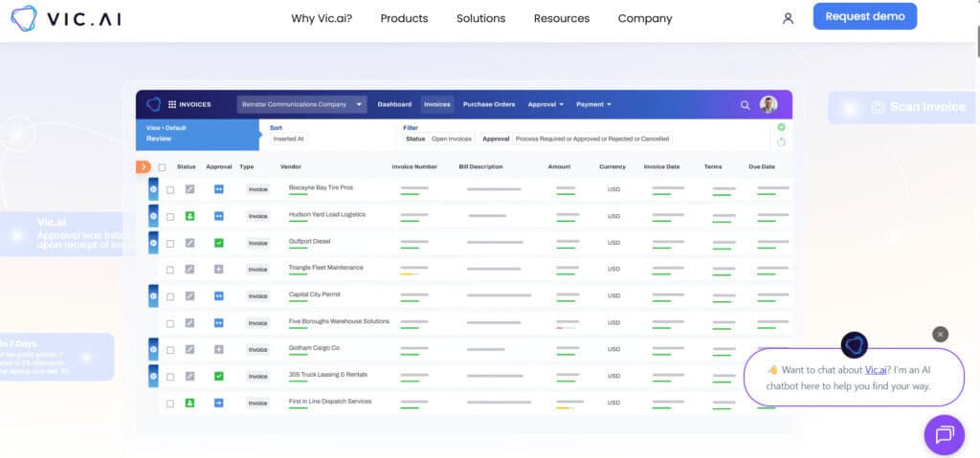Tick the checkbox for Biscayne Bay Tire Pros
The image size is (980, 458).
coord(170,189)
